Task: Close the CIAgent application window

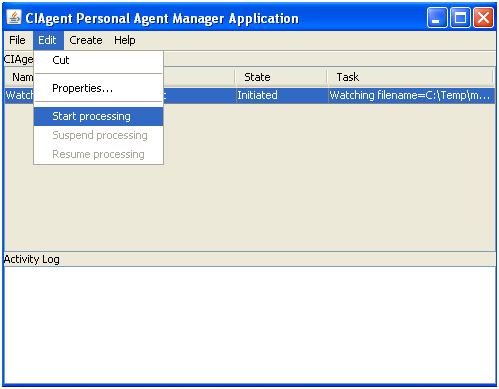Action: (483, 18)
